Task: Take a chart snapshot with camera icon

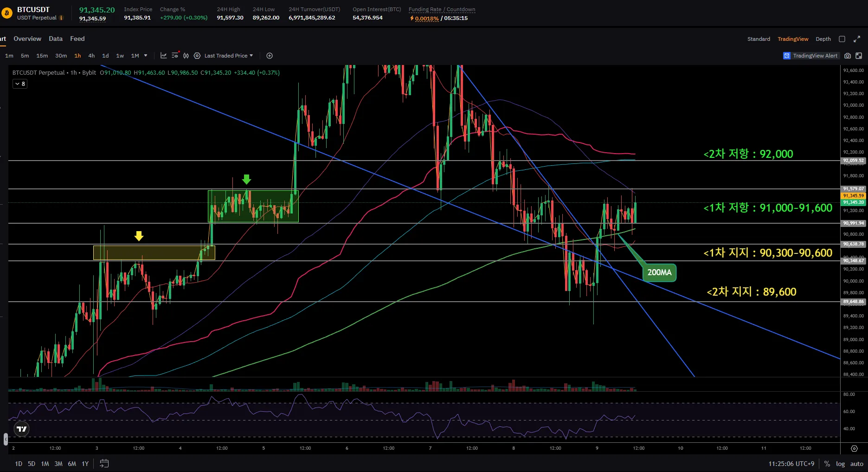Action: [x=848, y=56]
